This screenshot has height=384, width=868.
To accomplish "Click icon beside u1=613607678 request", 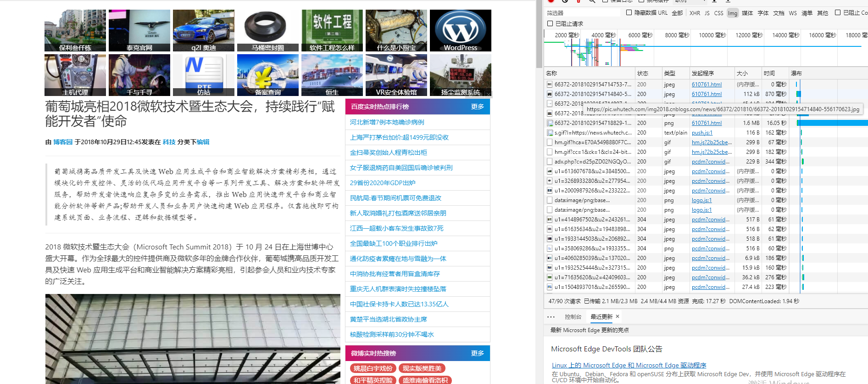I will pyautogui.click(x=550, y=171).
